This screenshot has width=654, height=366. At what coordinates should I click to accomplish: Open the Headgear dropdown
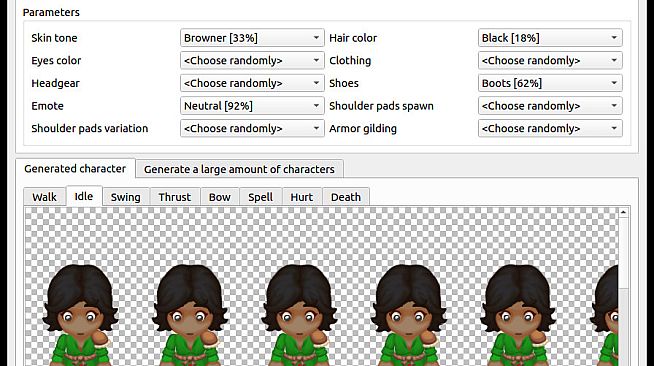coord(252,83)
